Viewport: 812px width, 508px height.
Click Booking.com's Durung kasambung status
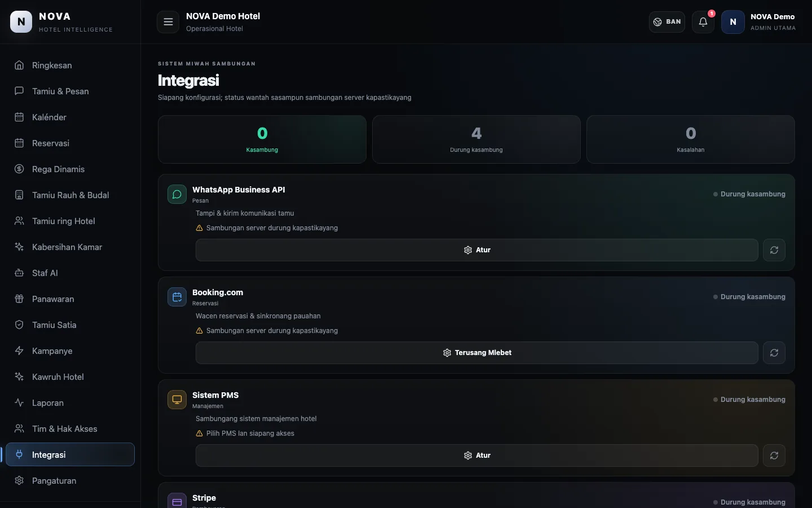[749, 297]
